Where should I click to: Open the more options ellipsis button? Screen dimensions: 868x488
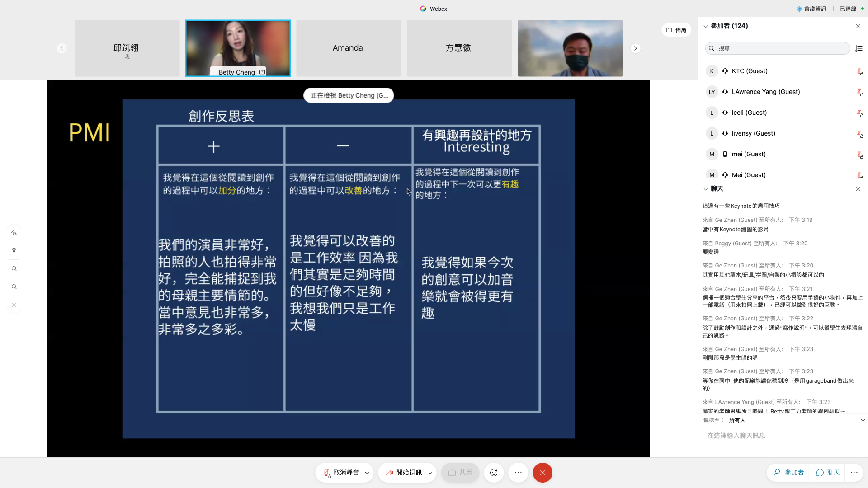tap(518, 473)
